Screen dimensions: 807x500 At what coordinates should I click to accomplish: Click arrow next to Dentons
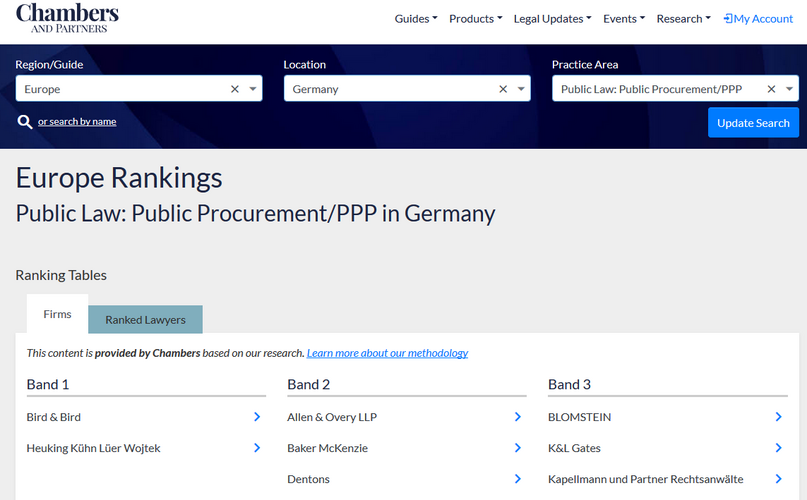pyautogui.click(x=518, y=479)
